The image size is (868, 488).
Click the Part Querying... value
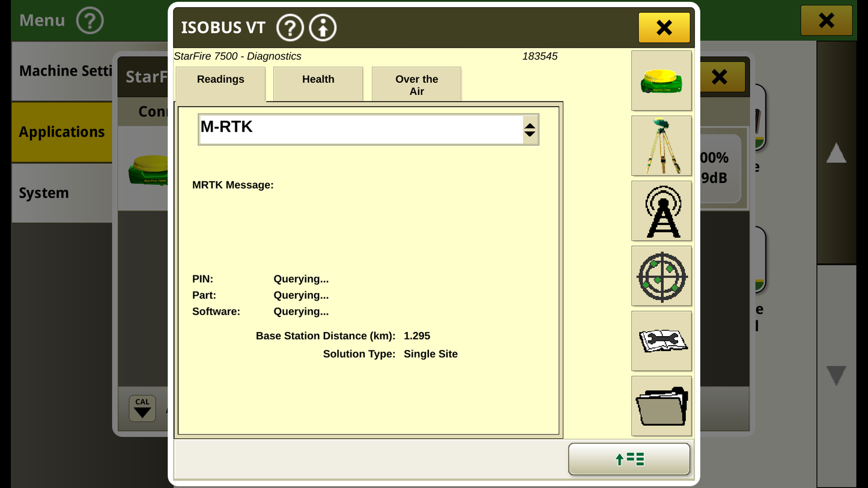pyautogui.click(x=301, y=295)
